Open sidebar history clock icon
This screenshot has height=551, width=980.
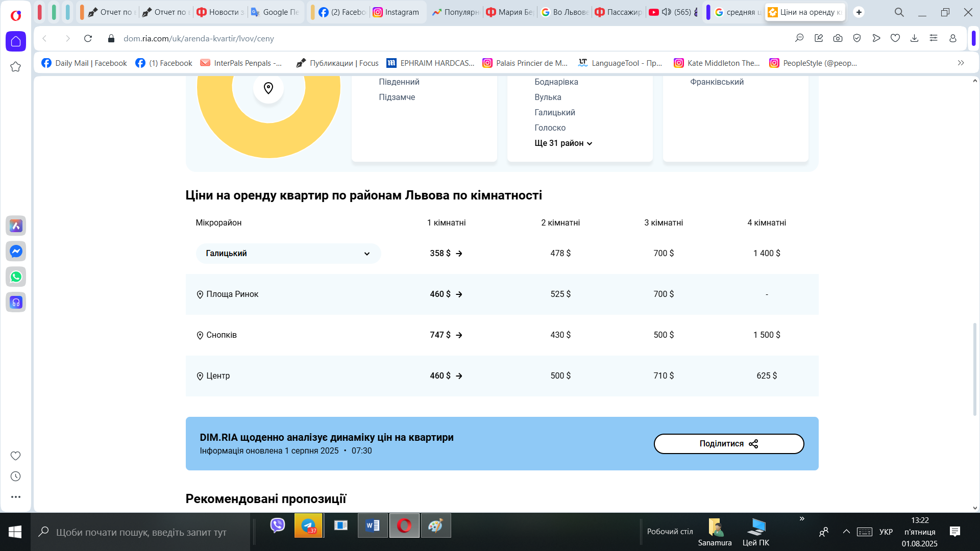pyautogui.click(x=16, y=476)
